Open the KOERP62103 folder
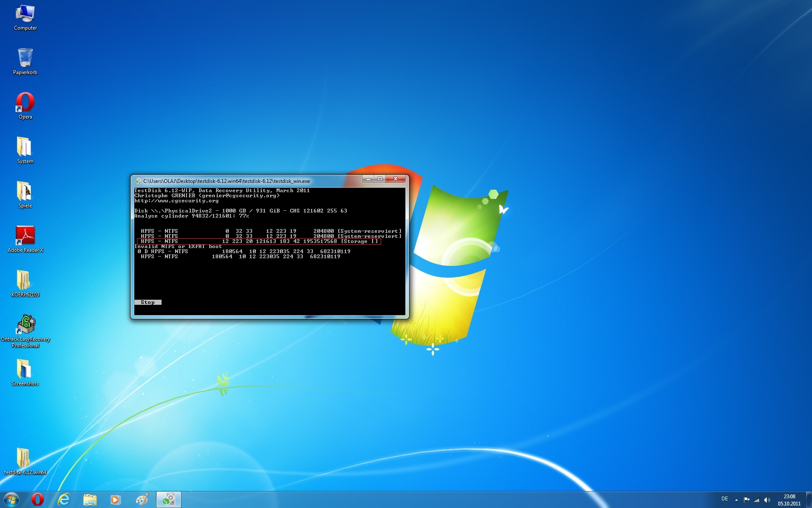 24,280
